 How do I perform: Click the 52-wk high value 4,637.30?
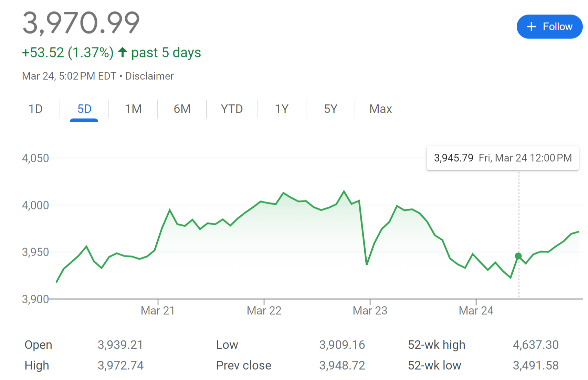pyautogui.click(x=536, y=345)
